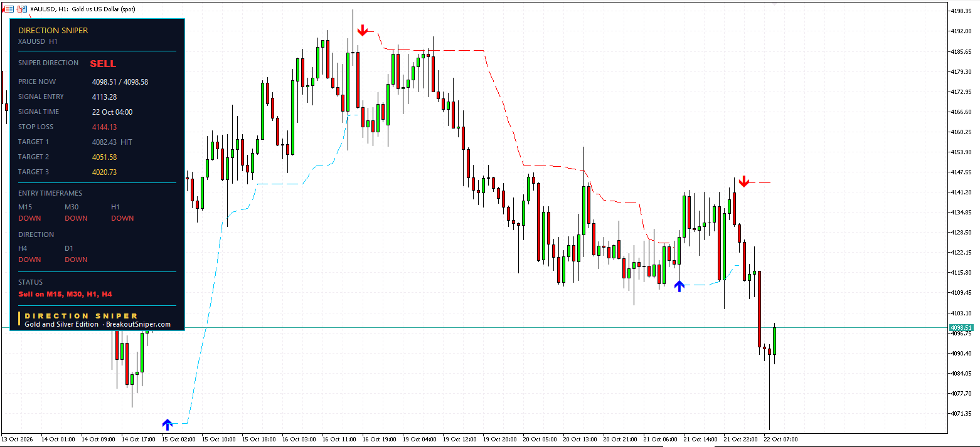Select the blue buy arrow near 21 Oct 06:00

tap(679, 286)
